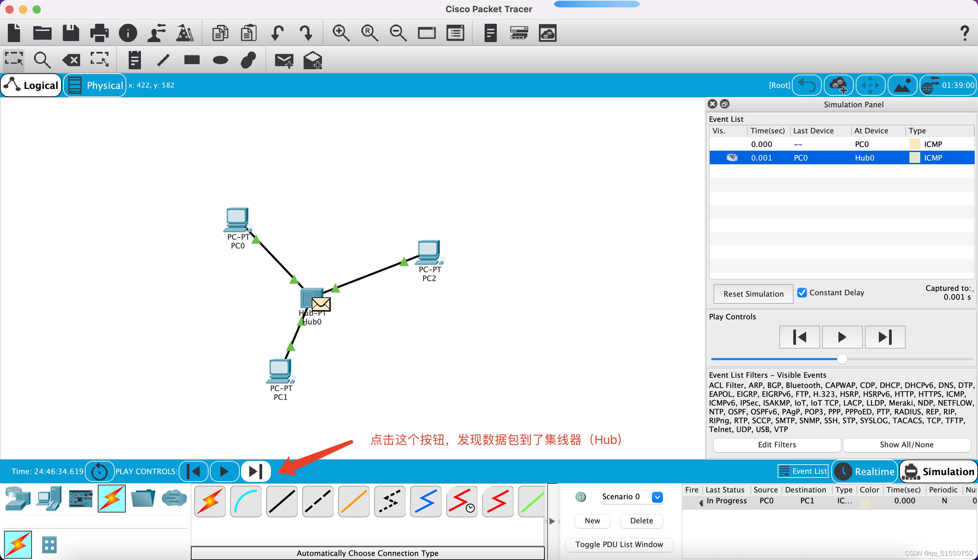Screen dimensions: 978x560
Task: Zoom in with magnifier plus
Action: pyautogui.click(x=341, y=33)
